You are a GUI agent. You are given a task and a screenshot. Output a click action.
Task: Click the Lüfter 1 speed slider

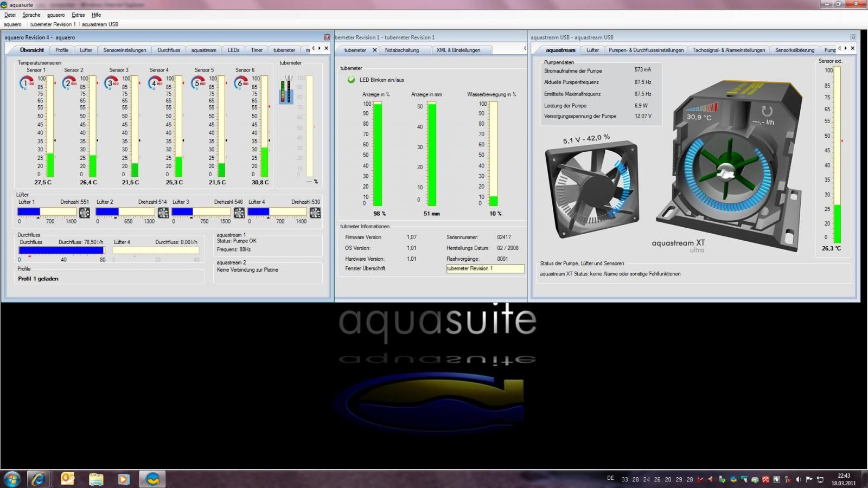[47, 212]
